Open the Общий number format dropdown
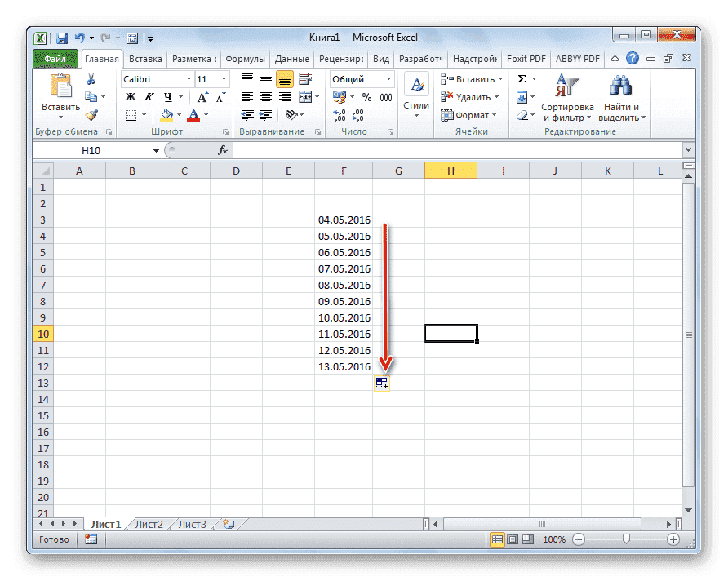Image resolution: width=728 pixels, height=581 pixels. 360,78
